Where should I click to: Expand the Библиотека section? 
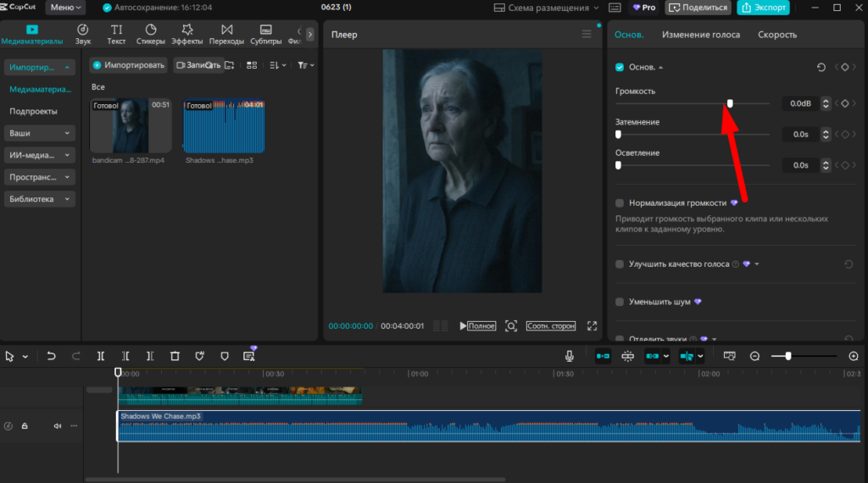click(39, 199)
